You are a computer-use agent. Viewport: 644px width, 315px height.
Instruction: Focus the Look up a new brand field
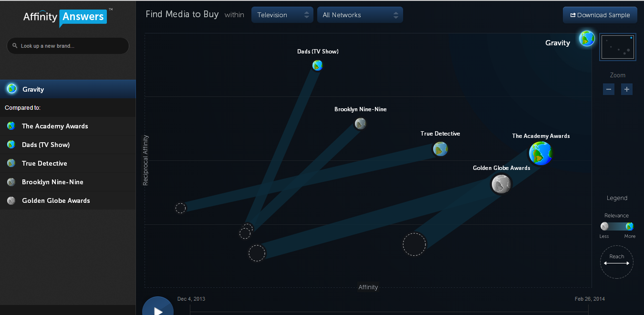click(68, 46)
